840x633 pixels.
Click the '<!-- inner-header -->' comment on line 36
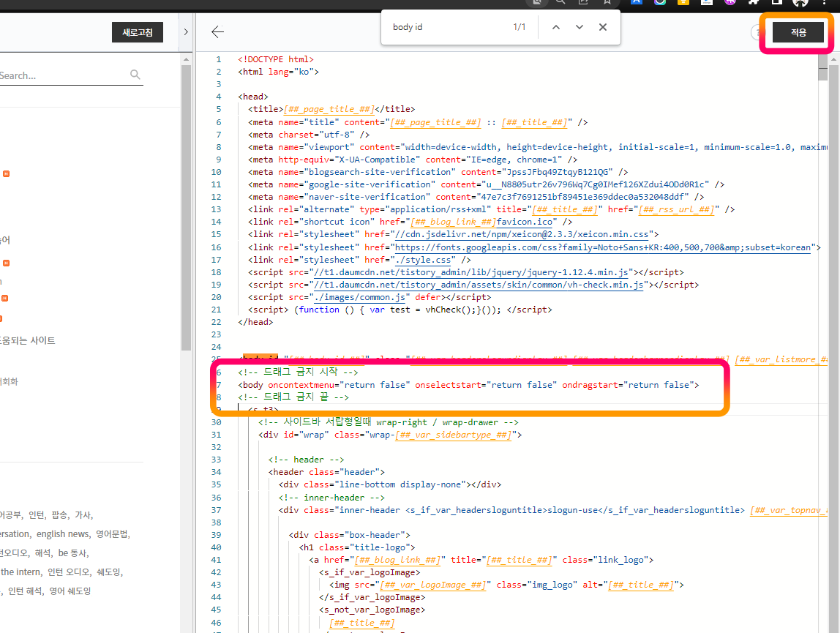(331, 498)
